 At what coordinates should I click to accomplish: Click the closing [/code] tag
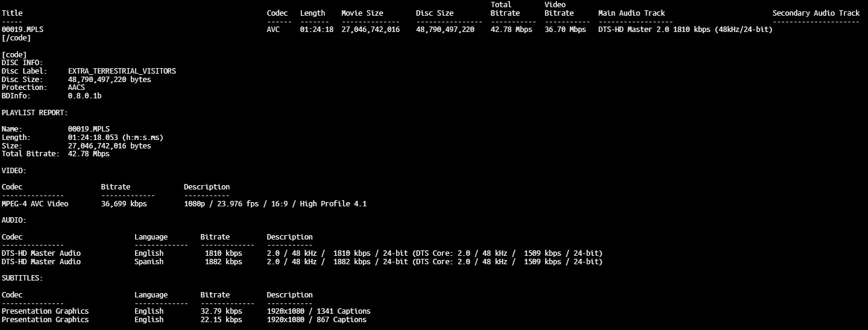pos(16,38)
